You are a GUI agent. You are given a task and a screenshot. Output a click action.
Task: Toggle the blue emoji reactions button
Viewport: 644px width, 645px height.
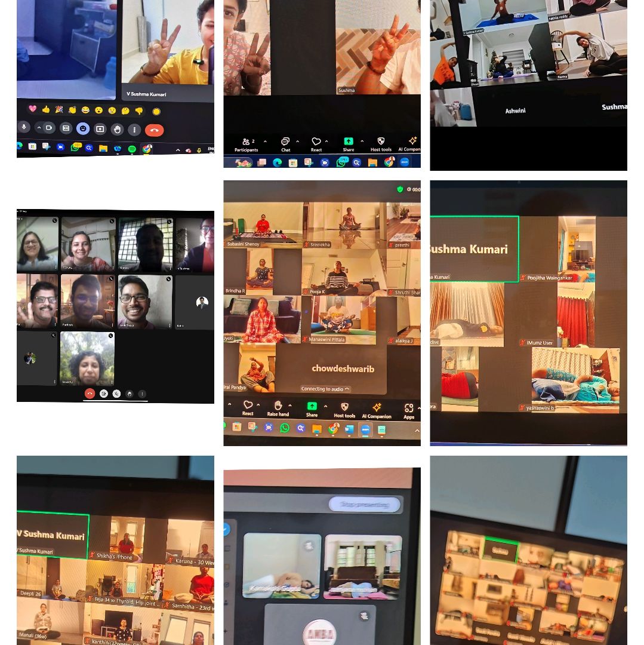(x=83, y=128)
